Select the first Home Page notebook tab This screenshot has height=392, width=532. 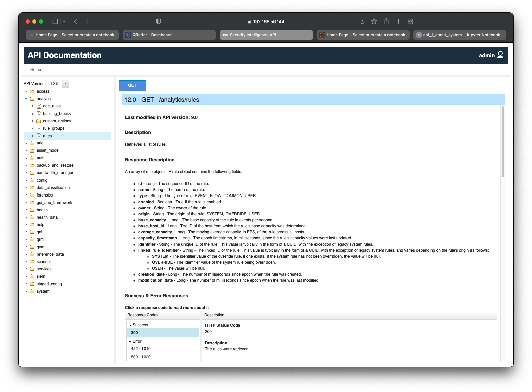coord(72,35)
